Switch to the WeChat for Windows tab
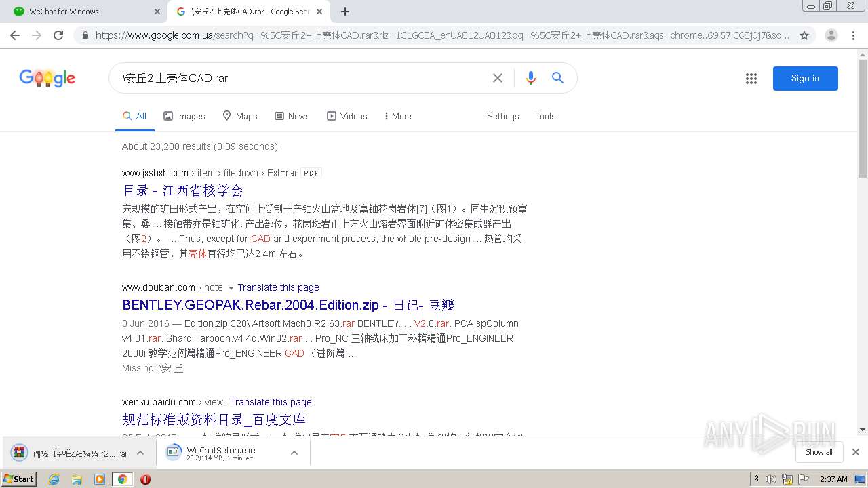The image size is (868, 488). coord(84,12)
